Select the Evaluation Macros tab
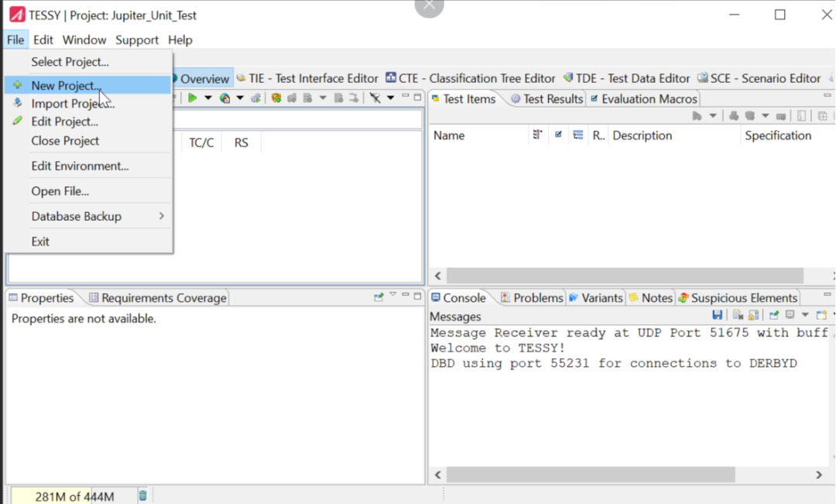The height and width of the screenshot is (504, 836). pyautogui.click(x=643, y=99)
